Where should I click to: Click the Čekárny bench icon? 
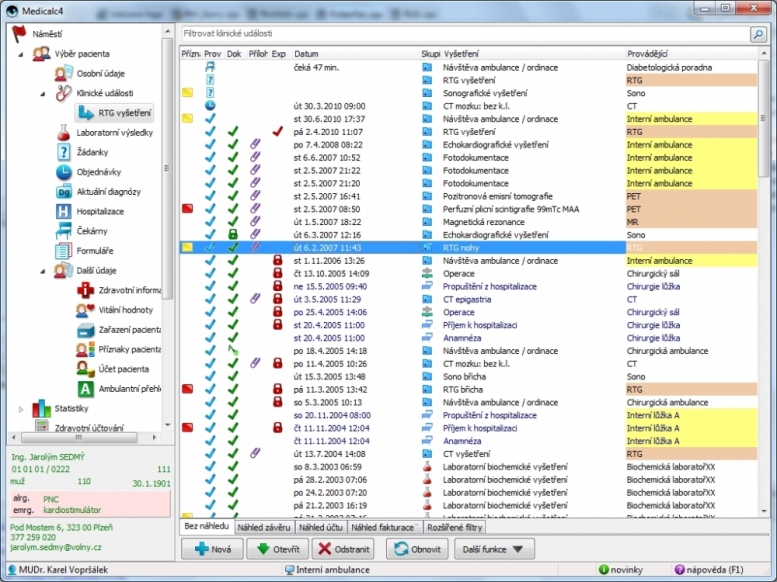pos(64,231)
